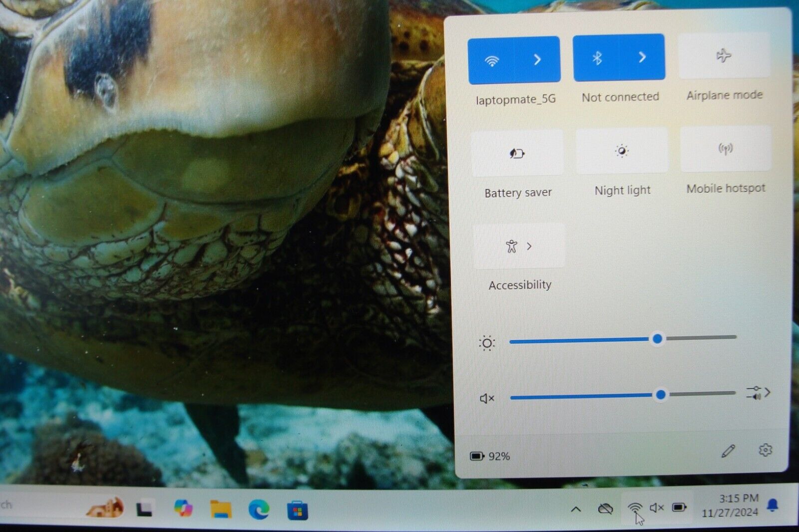Open Accessibility options panel
This screenshot has width=799, height=532.
[x=519, y=246]
